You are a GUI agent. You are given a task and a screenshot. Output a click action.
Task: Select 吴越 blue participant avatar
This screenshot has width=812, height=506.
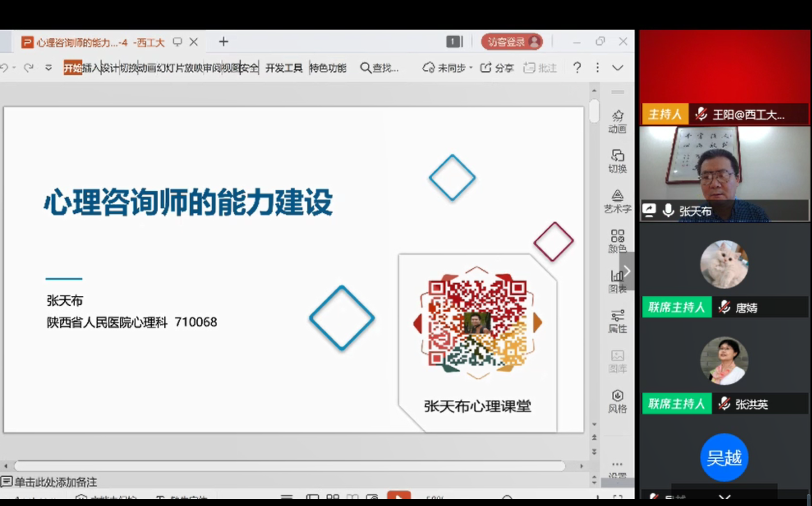click(724, 458)
